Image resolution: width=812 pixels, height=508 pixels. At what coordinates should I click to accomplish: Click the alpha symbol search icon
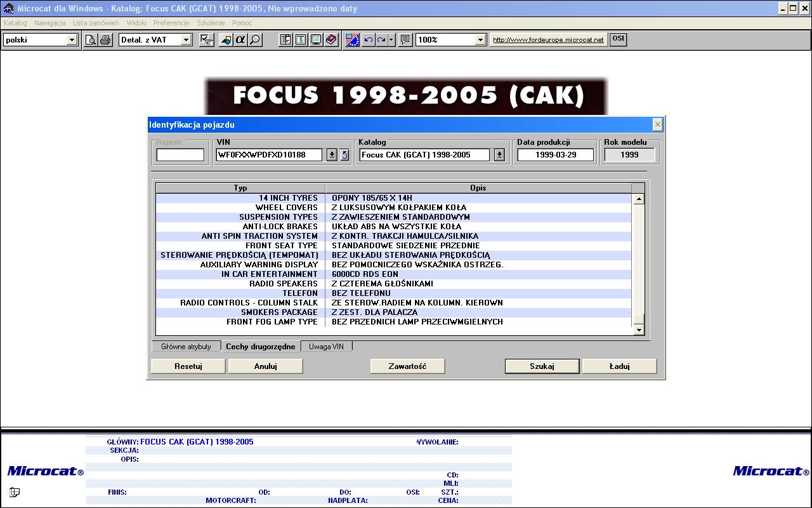[x=240, y=39]
